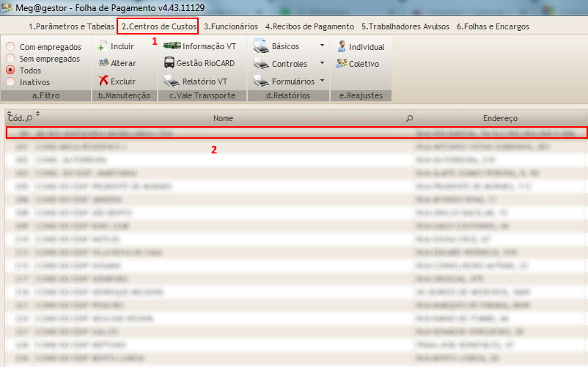
Task: Open Informação VT bus icon
Action: 172,46
